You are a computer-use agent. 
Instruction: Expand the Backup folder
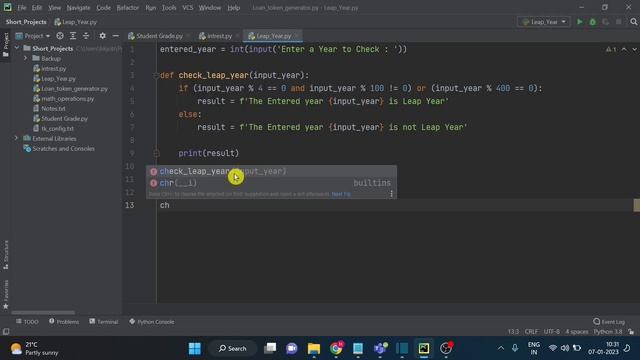click(26, 58)
